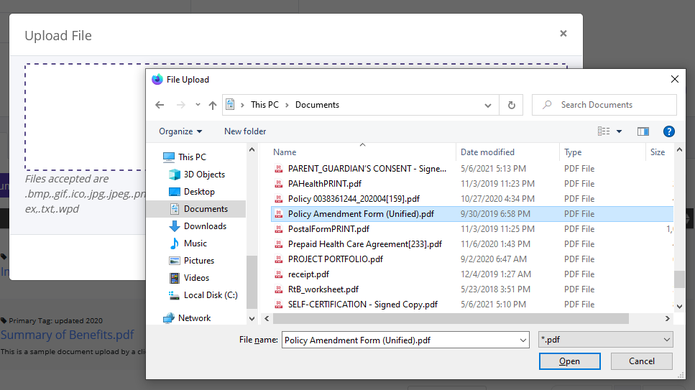Create a New folder
This screenshot has height=390, width=695.
[x=245, y=132]
